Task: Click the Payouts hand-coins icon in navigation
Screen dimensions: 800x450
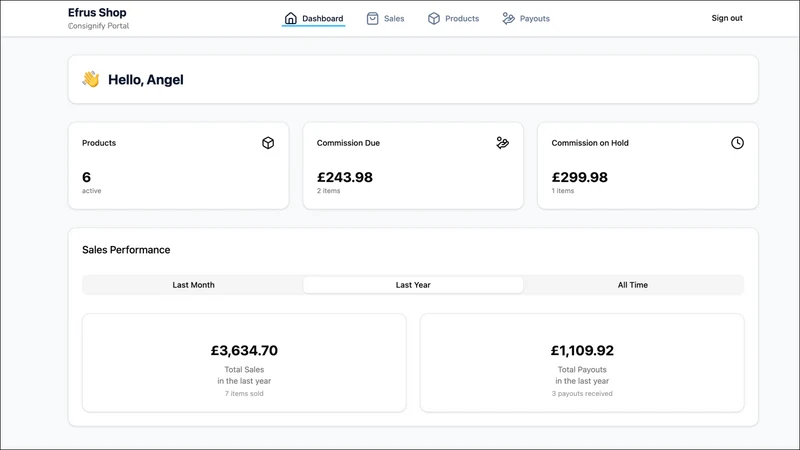Action: click(x=508, y=18)
